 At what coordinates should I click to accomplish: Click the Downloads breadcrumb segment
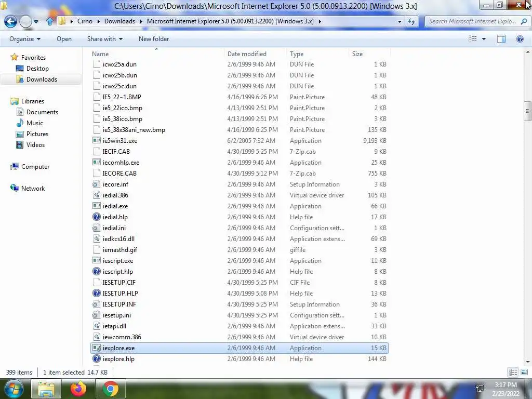click(x=119, y=21)
